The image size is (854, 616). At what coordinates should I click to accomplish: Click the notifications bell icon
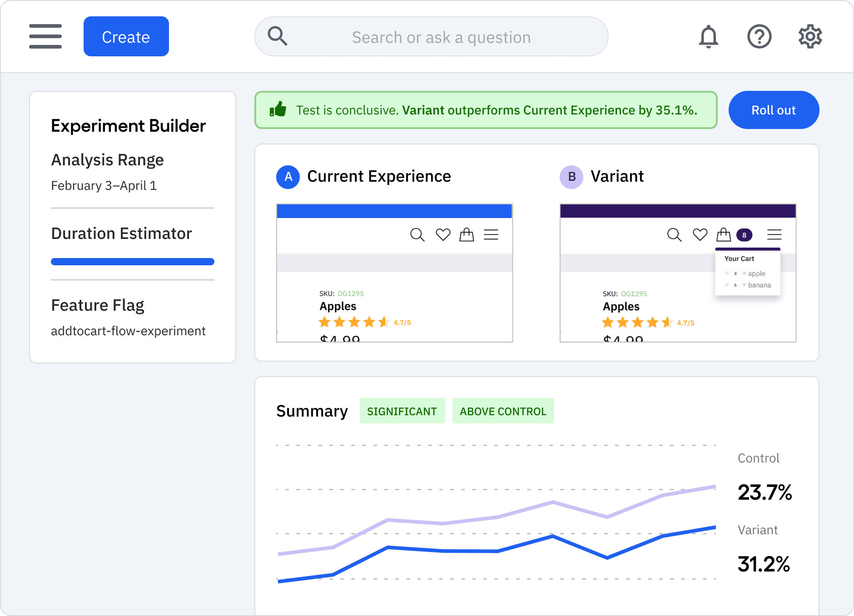pos(708,37)
